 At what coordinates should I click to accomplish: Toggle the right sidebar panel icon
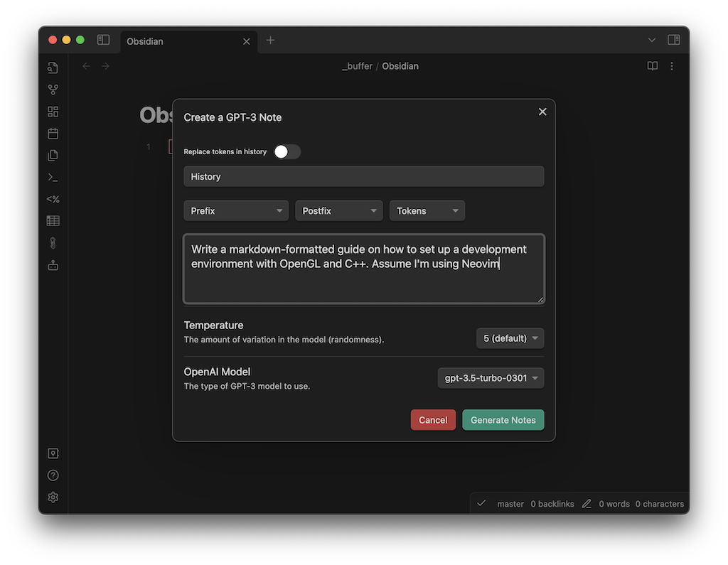coord(674,40)
